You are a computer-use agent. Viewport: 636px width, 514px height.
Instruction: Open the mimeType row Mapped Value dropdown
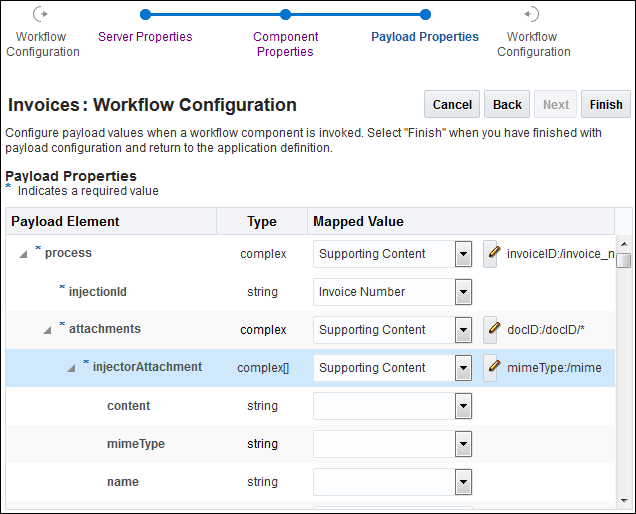tap(463, 444)
